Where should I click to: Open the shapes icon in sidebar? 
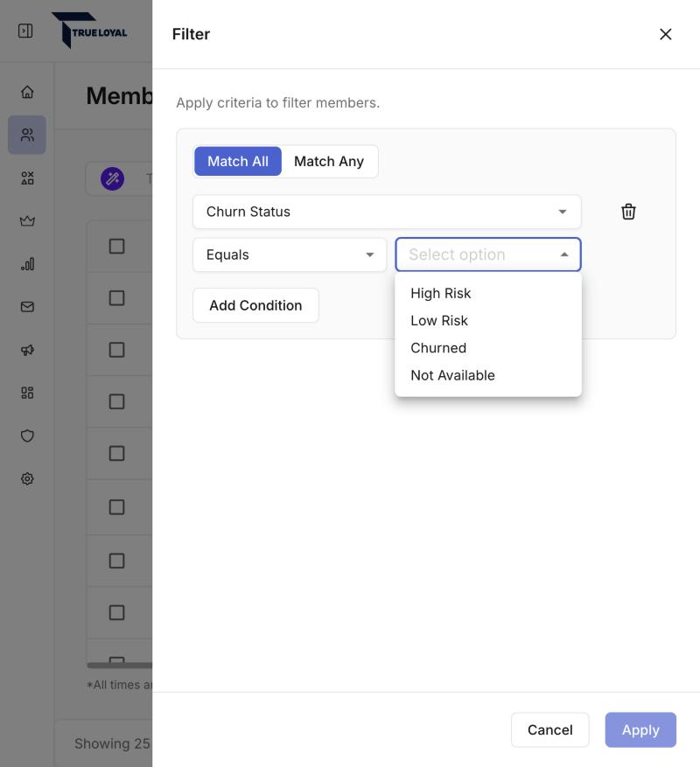[27, 178]
